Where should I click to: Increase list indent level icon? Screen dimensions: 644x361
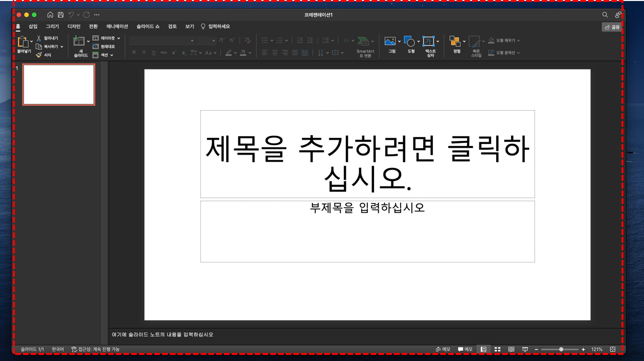pyautogui.click(x=310, y=40)
